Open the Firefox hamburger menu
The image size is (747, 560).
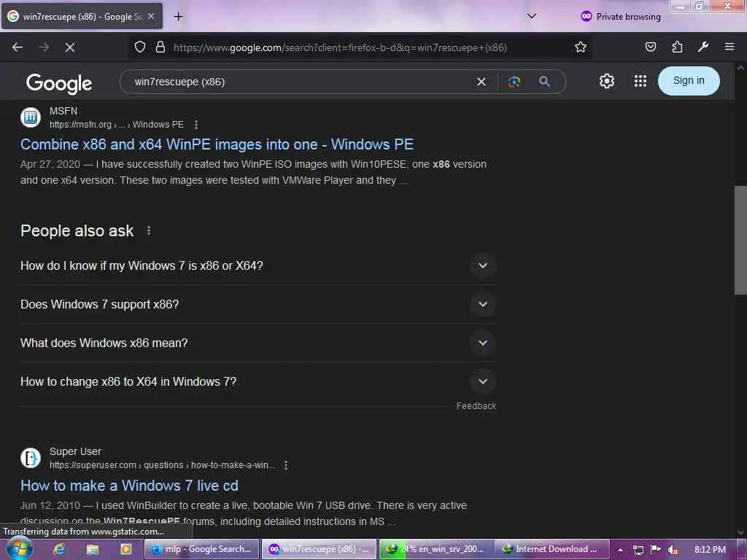(729, 47)
